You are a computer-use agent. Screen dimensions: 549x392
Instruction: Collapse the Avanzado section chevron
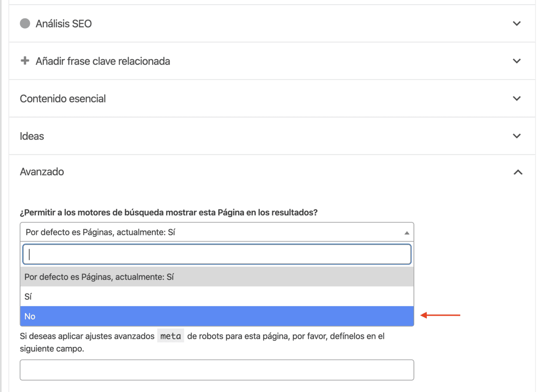tap(518, 172)
